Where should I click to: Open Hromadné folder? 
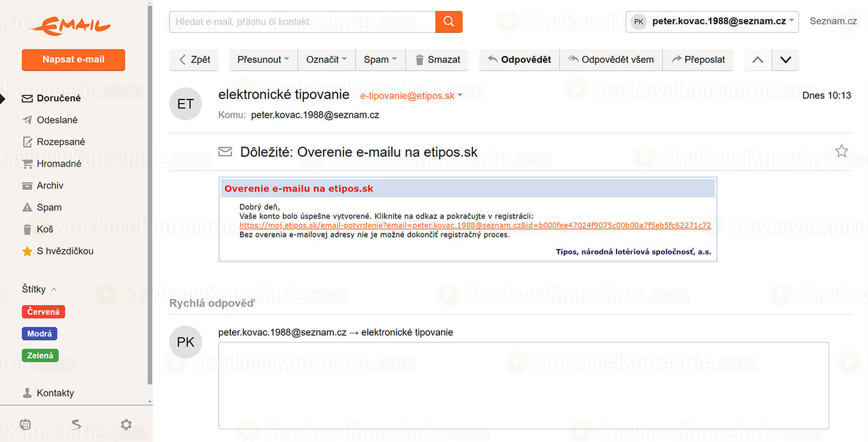click(x=59, y=163)
